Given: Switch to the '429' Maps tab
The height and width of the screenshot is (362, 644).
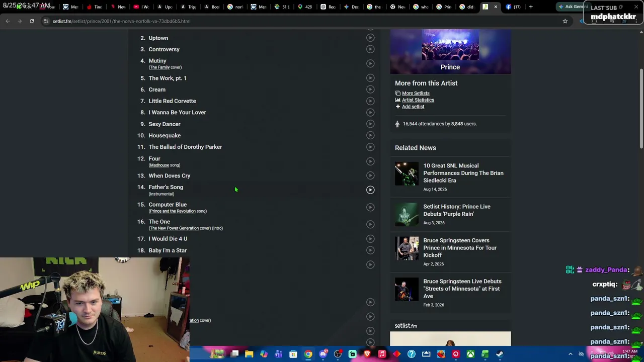Looking at the screenshot, I should 304,7.
